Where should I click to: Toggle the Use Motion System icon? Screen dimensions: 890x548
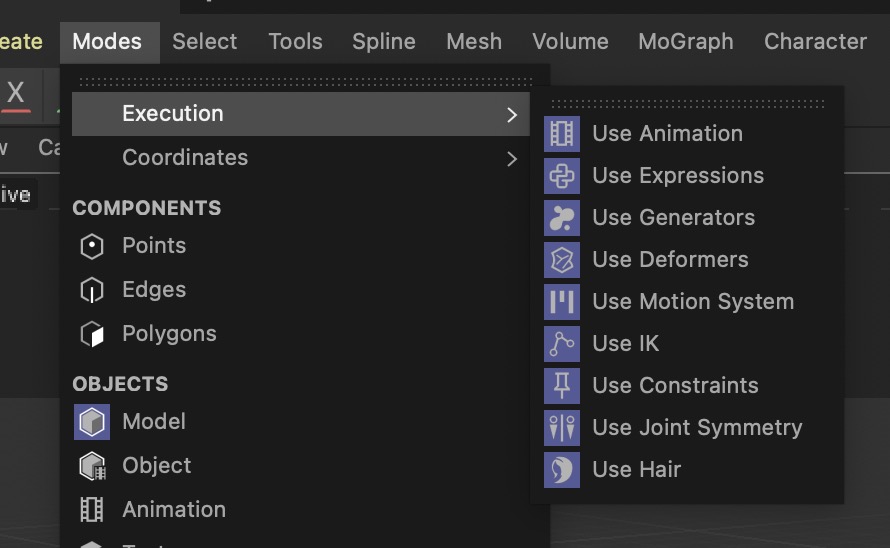tap(562, 302)
